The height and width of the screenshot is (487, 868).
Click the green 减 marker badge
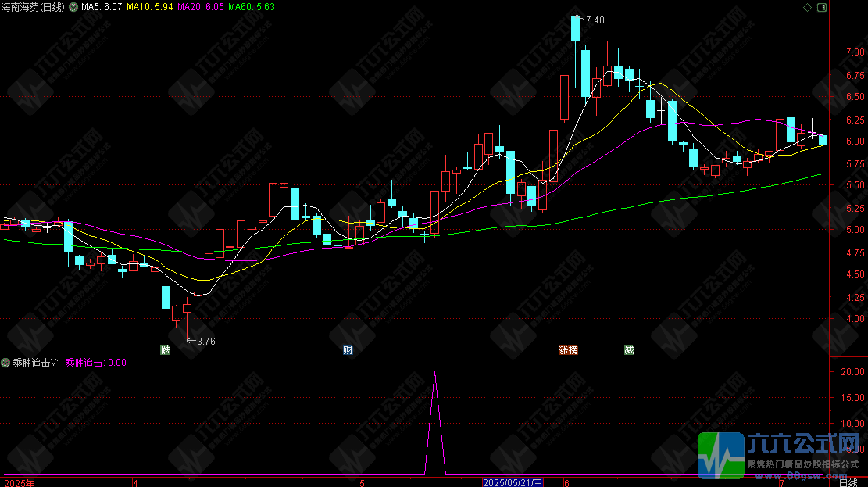pos(629,349)
